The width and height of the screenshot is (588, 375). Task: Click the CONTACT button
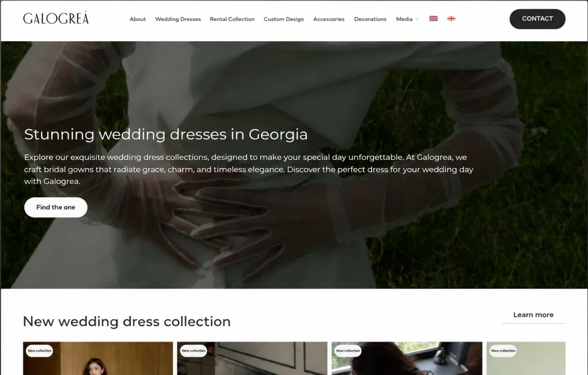[x=537, y=19]
